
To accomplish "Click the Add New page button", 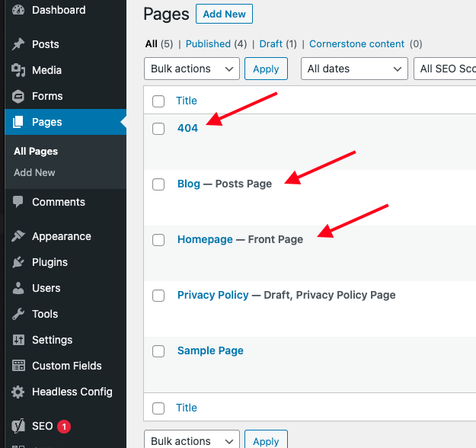I will 225,14.
